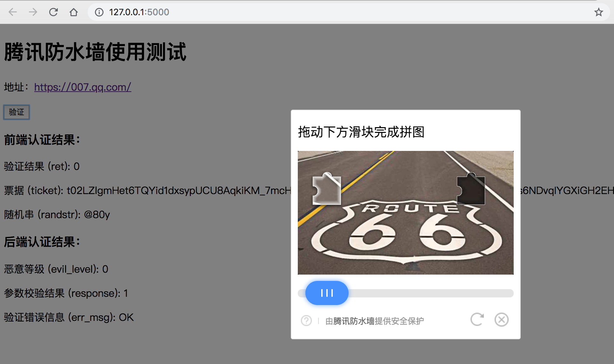Viewport: 614px width, 364px height.
Task: Select 参数校验结果 (response): 1 text
Action: coord(66,293)
